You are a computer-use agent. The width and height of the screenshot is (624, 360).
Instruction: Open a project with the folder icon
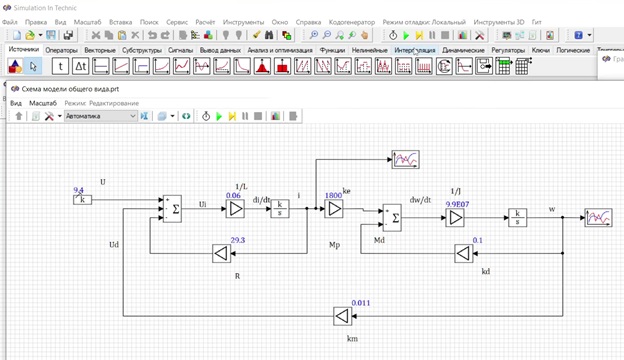(29, 35)
